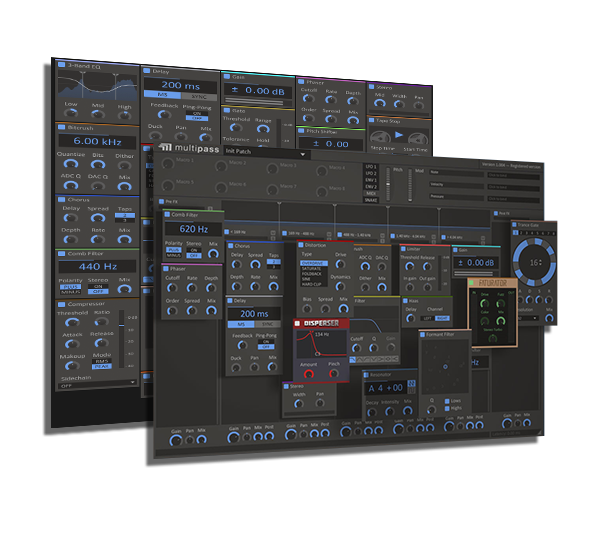Set Haas channel to RIGHT
The image size is (600, 543).
[442, 318]
